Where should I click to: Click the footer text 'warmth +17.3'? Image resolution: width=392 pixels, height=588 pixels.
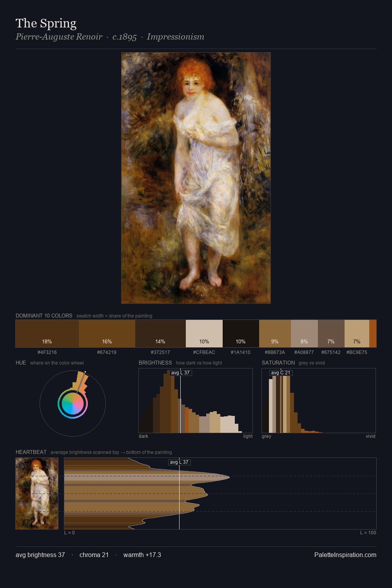point(142,555)
